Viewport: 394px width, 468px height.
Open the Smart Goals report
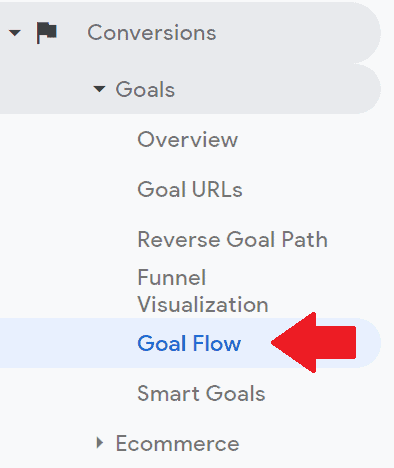(201, 393)
